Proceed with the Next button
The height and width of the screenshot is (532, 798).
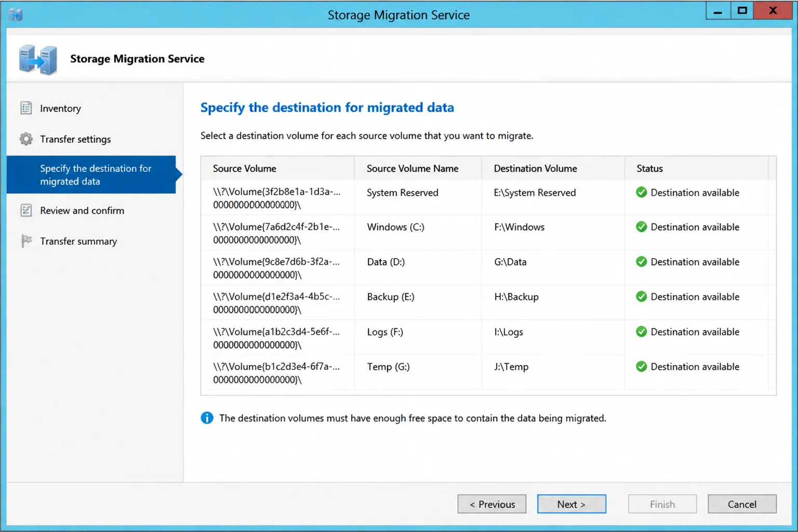pyautogui.click(x=571, y=504)
